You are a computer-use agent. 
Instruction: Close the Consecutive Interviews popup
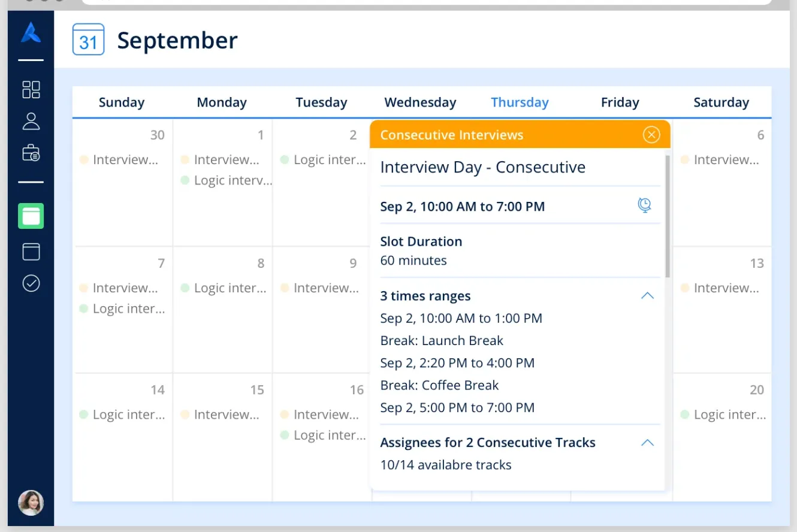coord(651,135)
